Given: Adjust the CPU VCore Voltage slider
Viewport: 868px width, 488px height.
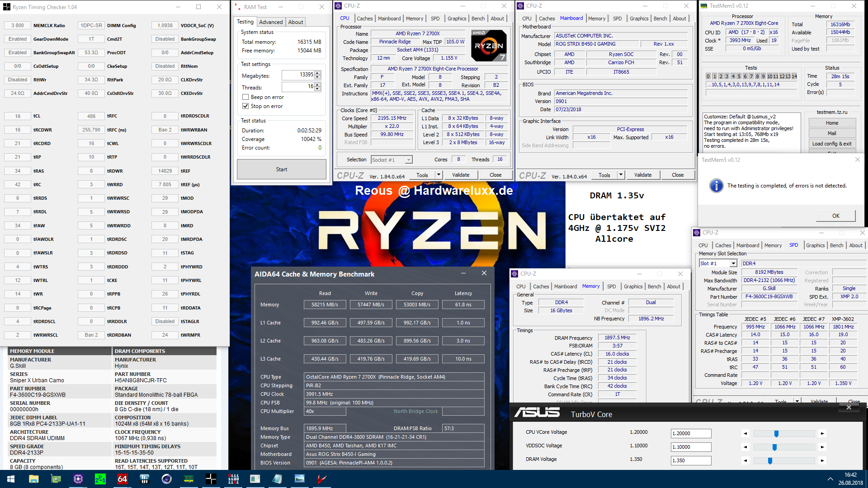Looking at the screenshot, I should [776, 434].
